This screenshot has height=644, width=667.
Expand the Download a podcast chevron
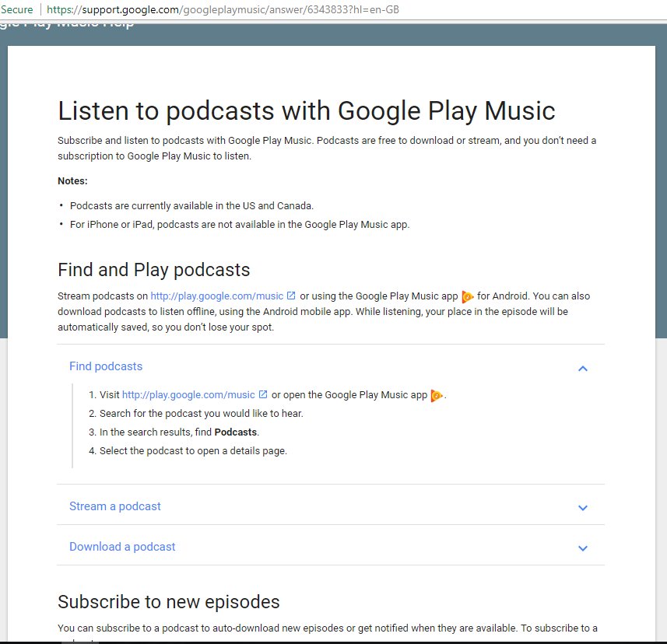pos(583,548)
